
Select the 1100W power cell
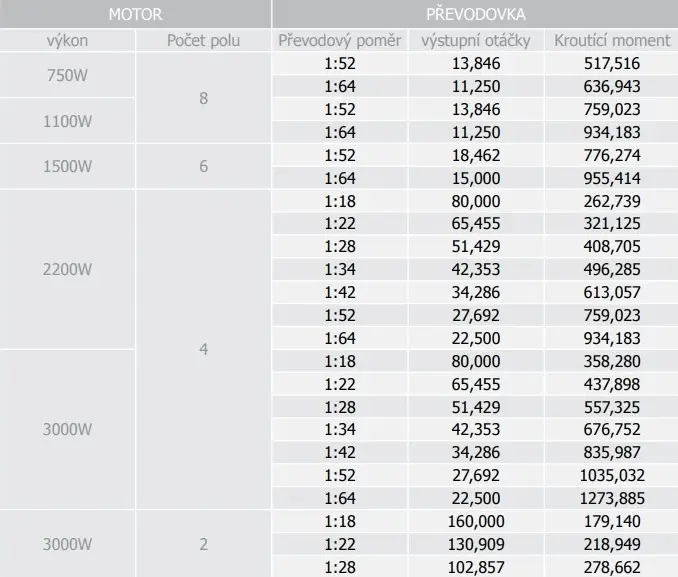click(67, 121)
